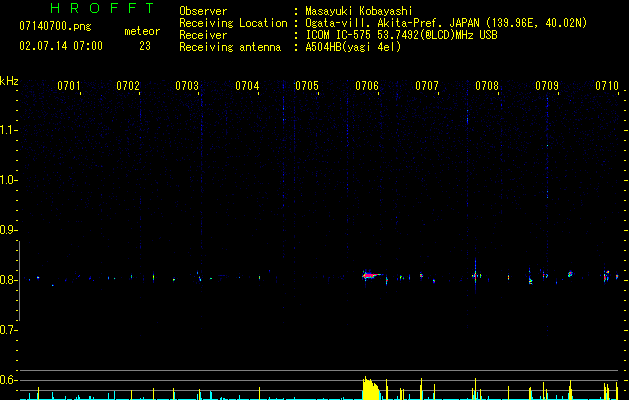Click the 0.7 kHz axis label
629x400 pixels.
pyautogui.click(x=7, y=330)
